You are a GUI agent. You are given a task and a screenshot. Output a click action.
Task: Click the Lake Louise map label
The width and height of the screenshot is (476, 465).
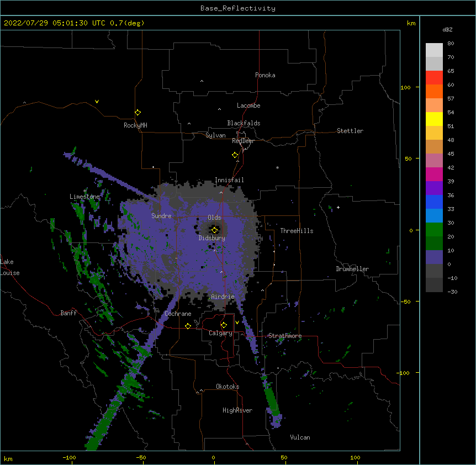pos(10,267)
